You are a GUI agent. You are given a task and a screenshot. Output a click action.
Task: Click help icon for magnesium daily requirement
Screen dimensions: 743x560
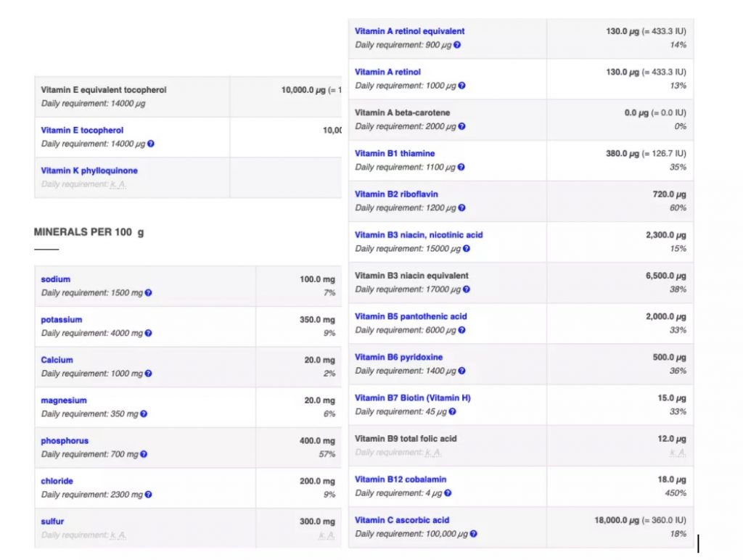tap(144, 414)
